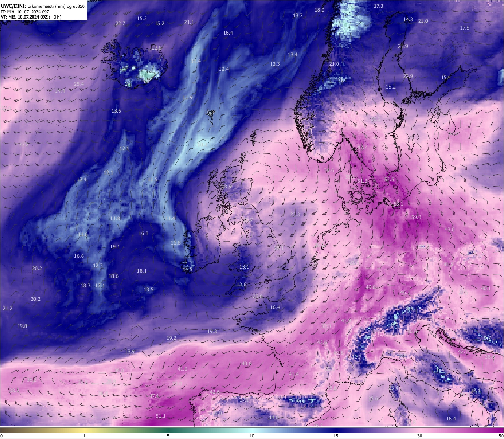
Task: Click the 18.6 value in the Atlantic
Action: (113, 276)
